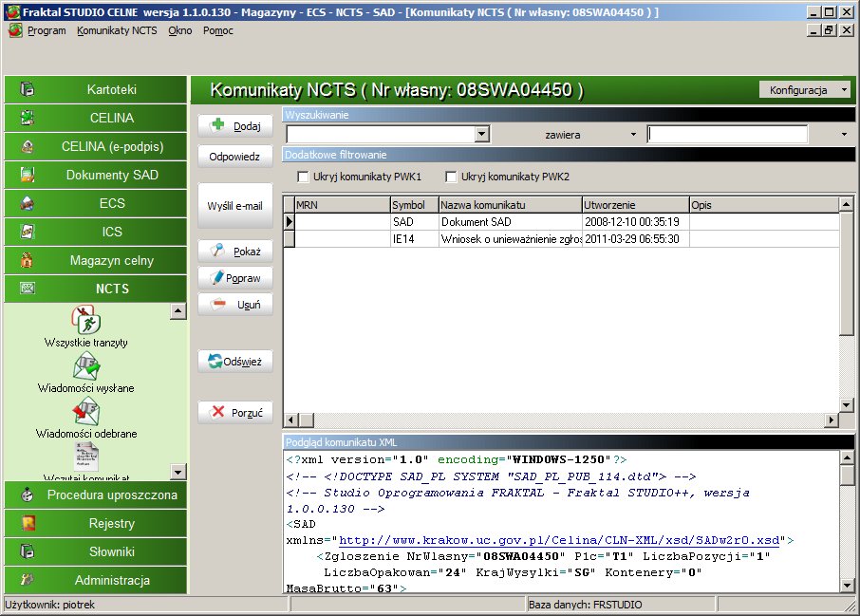Restore the inner document window
The image size is (860, 616).
[830, 30]
